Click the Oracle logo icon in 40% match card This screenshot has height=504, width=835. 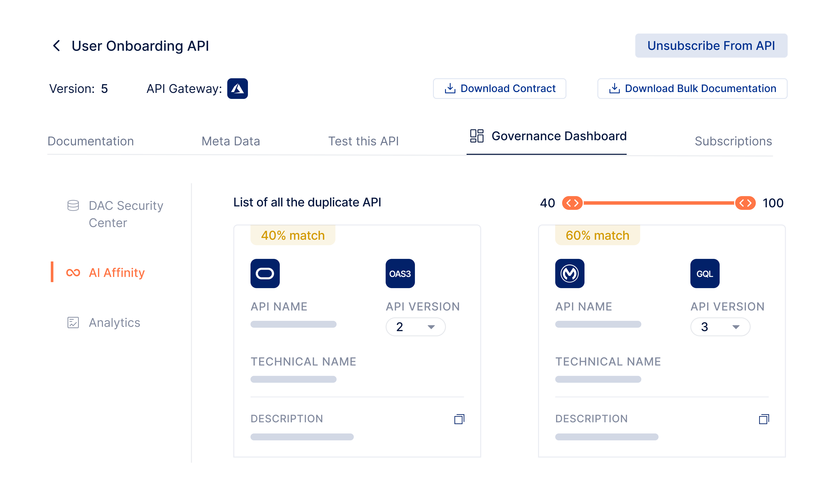265,274
